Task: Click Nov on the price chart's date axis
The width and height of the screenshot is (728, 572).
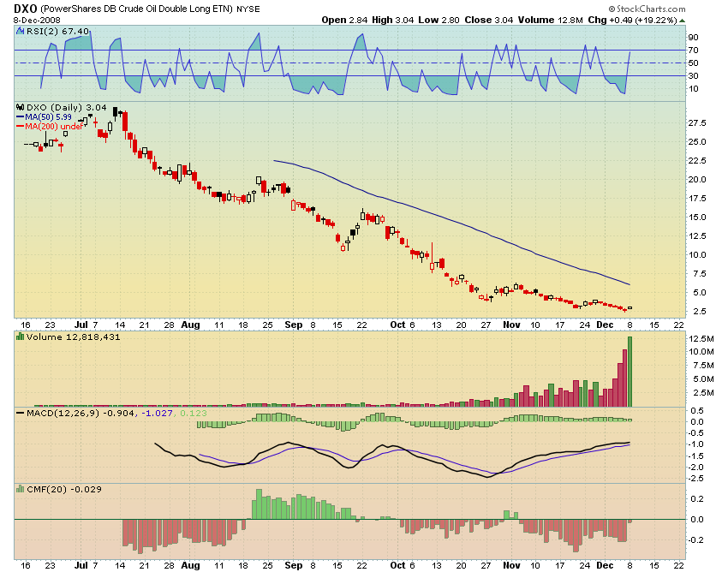Action: coord(511,325)
